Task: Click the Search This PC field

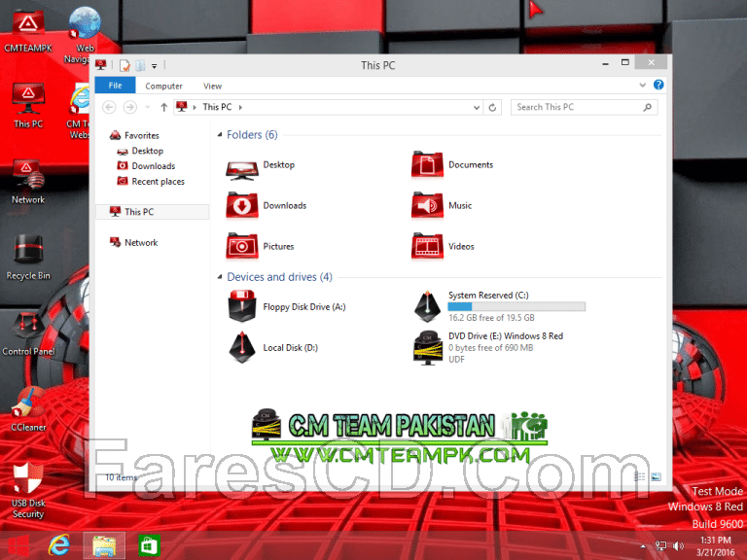Action: click(x=584, y=107)
